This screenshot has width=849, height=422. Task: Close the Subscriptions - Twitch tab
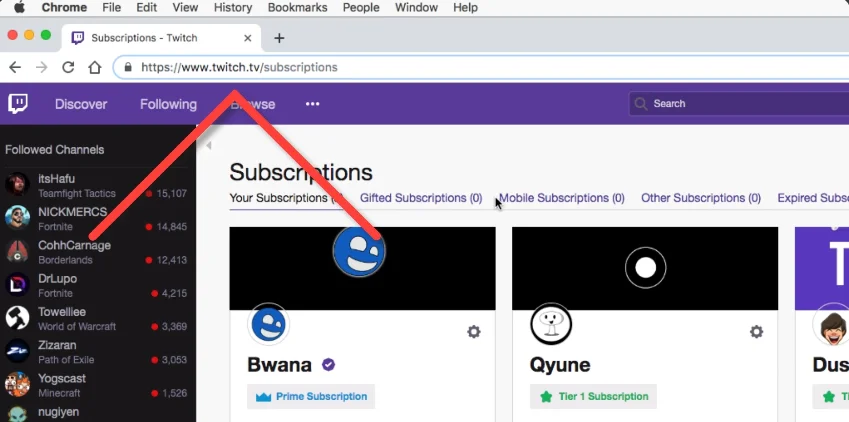coord(247,38)
